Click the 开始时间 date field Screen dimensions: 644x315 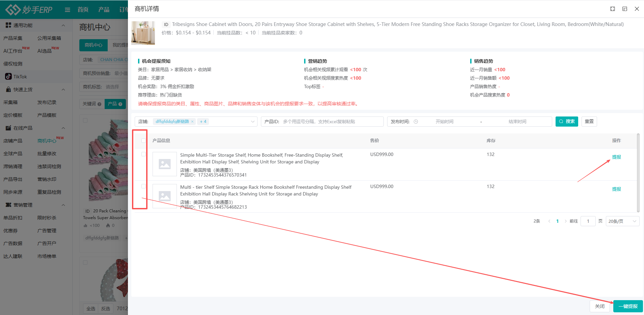(445, 122)
